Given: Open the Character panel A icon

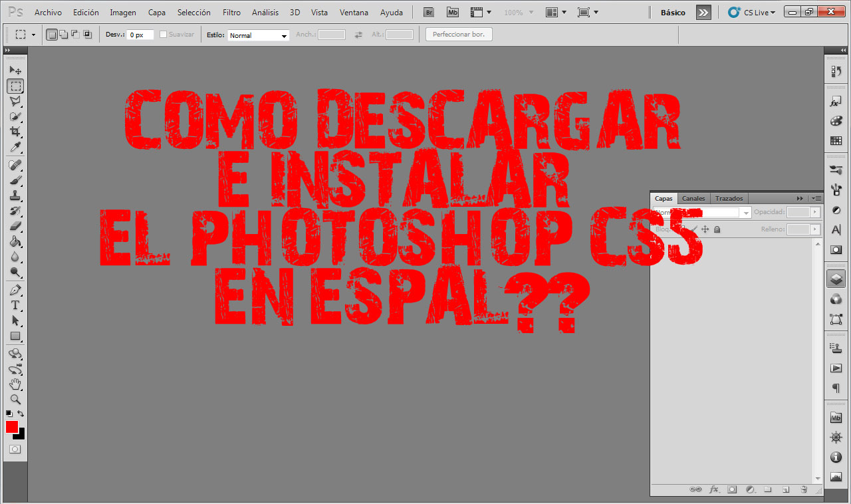Looking at the screenshot, I should [x=836, y=229].
